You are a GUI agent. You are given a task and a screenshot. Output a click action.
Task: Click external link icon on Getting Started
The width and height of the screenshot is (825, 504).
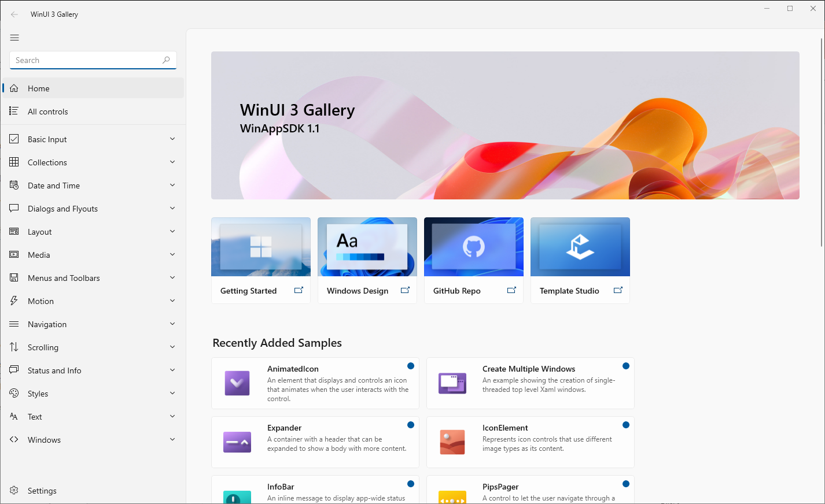point(299,290)
